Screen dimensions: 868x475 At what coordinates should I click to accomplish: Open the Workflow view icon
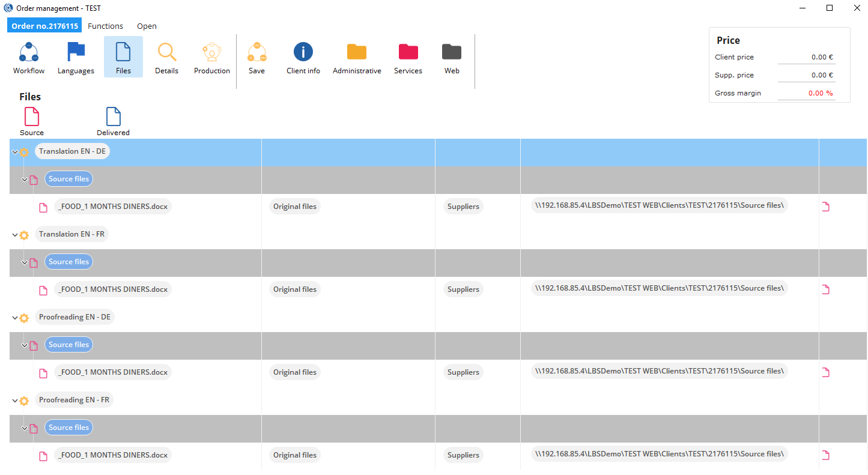(29, 53)
